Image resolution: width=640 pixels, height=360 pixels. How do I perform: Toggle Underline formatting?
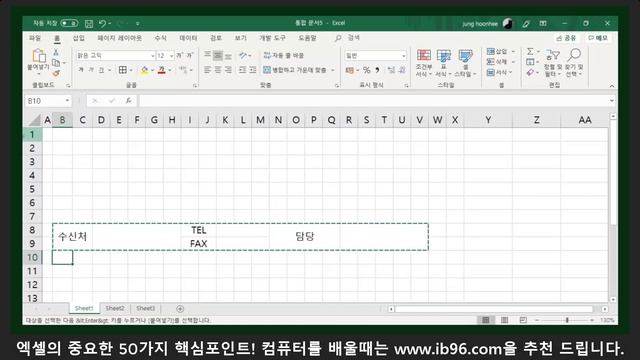pyautogui.click(x=101, y=70)
